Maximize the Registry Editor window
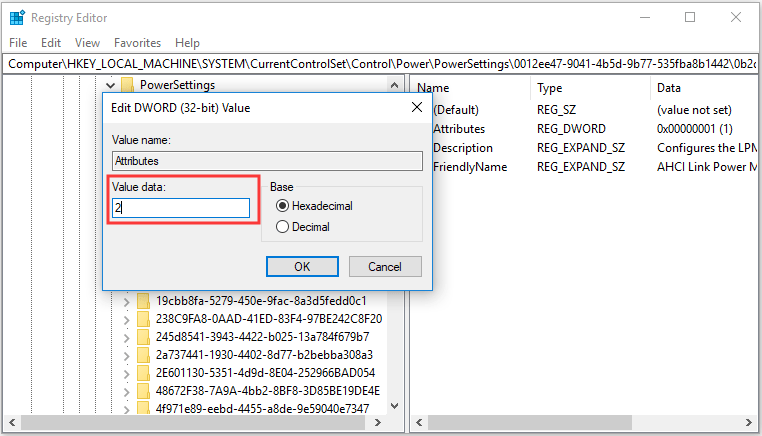 pos(690,17)
